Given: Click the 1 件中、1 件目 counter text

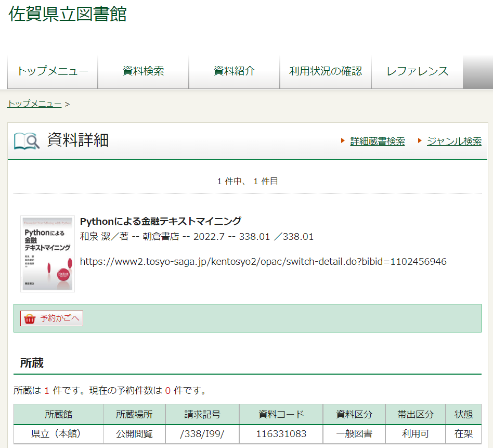Looking at the screenshot, I should [x=248, y=181].
